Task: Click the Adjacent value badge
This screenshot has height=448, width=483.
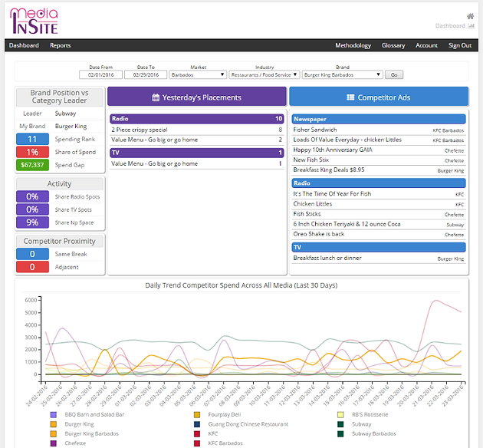Action: [x=32, y=267]
